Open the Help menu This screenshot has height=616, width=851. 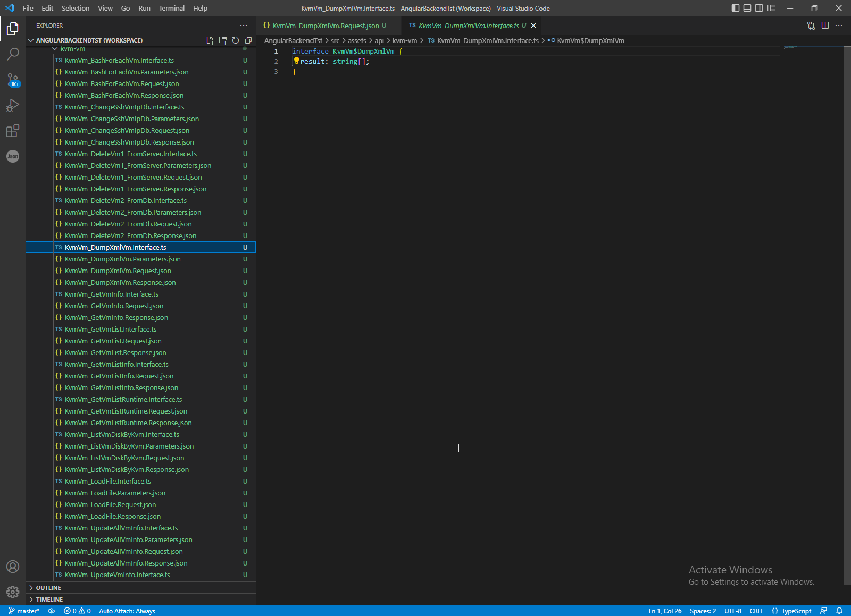[201, 8]
